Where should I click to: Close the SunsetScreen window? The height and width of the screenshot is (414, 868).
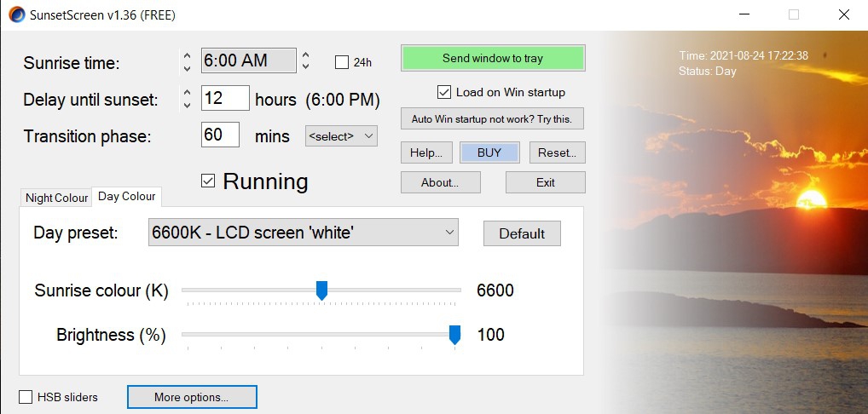tap(844, 15)
